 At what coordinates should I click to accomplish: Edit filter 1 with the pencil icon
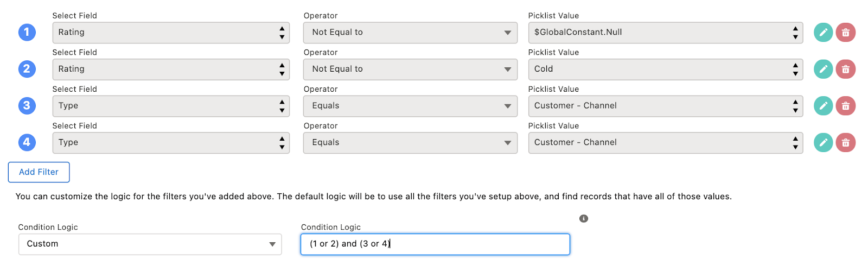point(823,33)
